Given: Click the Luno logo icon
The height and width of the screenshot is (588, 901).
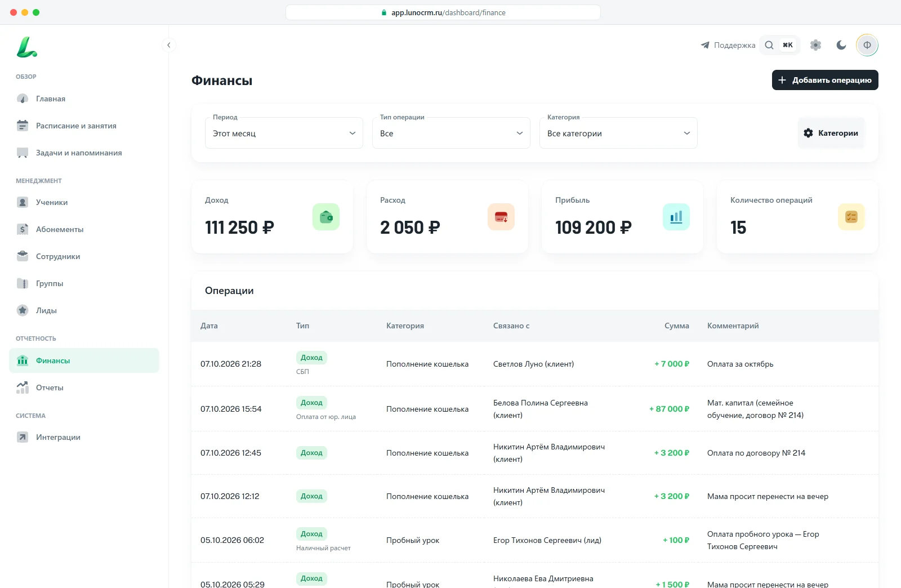Looking at the screenshot, I should click(x=26, y=47).
